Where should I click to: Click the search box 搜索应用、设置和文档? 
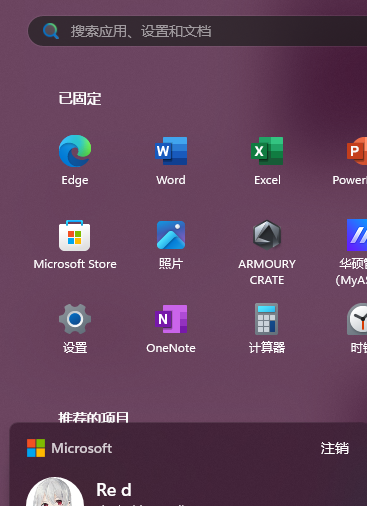coord(197,31)
